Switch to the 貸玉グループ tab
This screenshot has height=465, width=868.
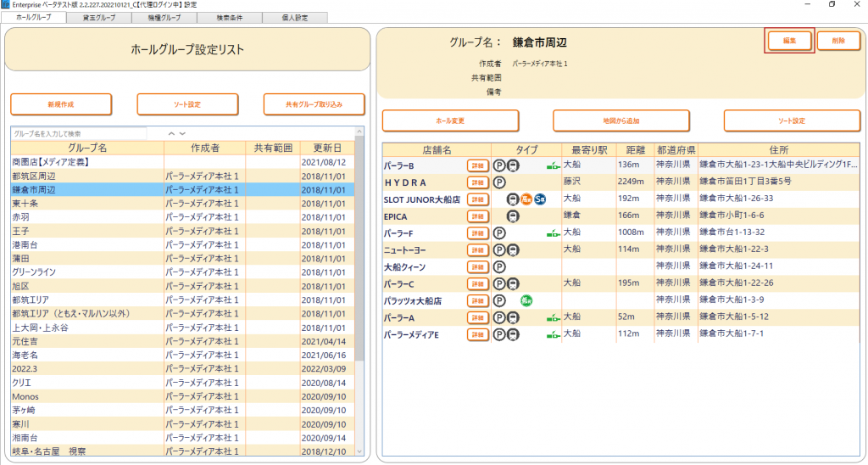[x=99, y=18]
